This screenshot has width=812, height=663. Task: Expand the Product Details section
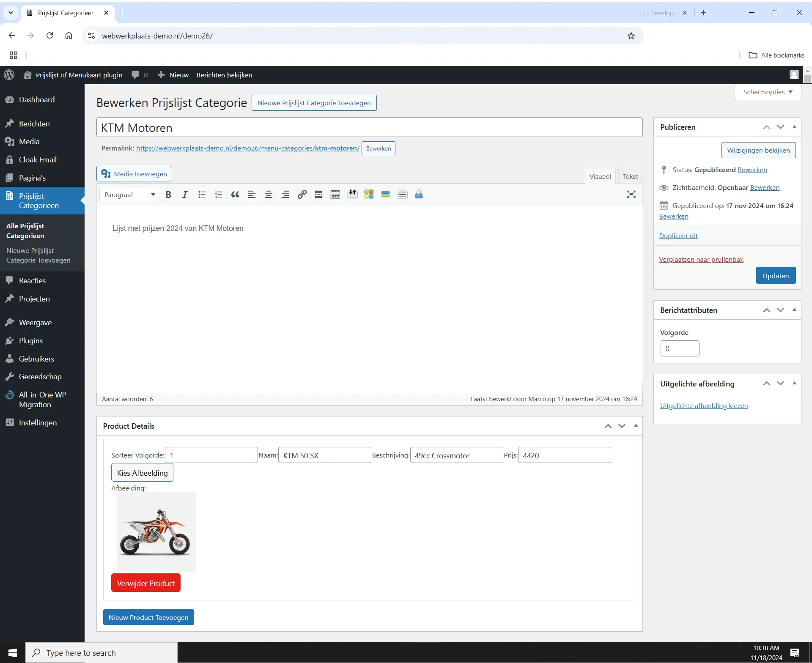tap(635, 426)
